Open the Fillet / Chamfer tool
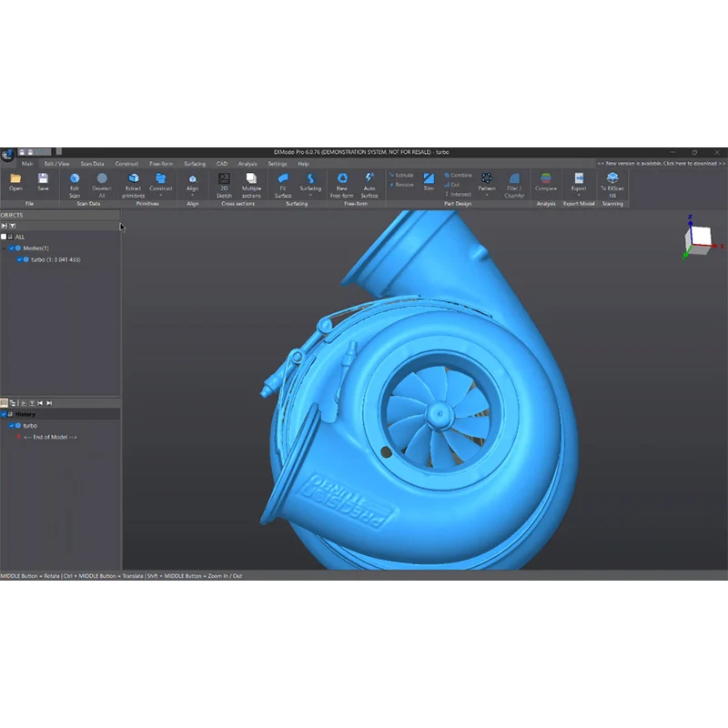 (x=514, y=186)
